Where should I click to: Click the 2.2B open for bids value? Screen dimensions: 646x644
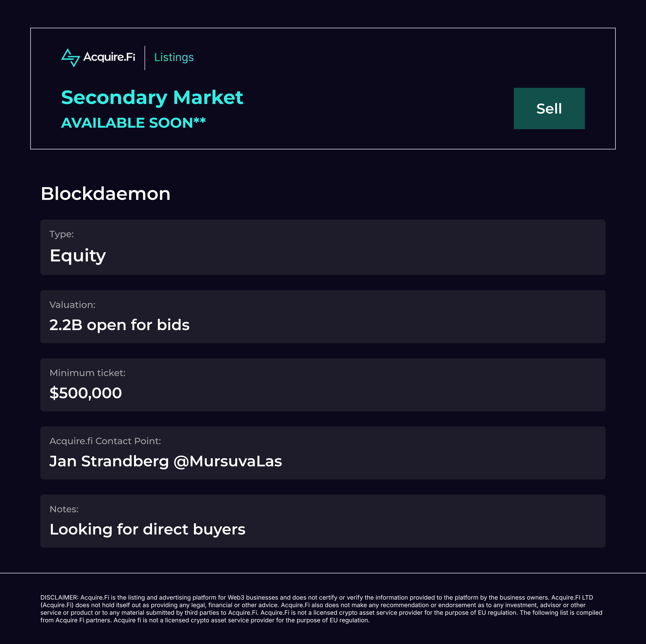coord(119,325)
